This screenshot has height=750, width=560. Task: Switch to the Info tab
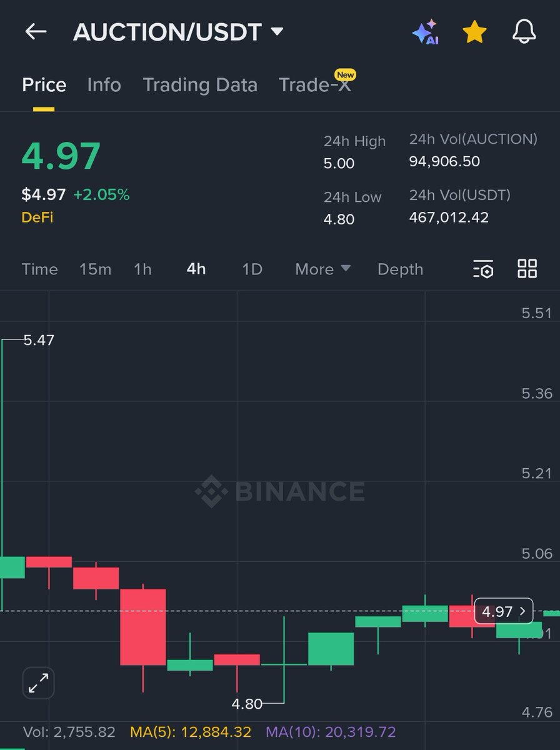point(104,85)
